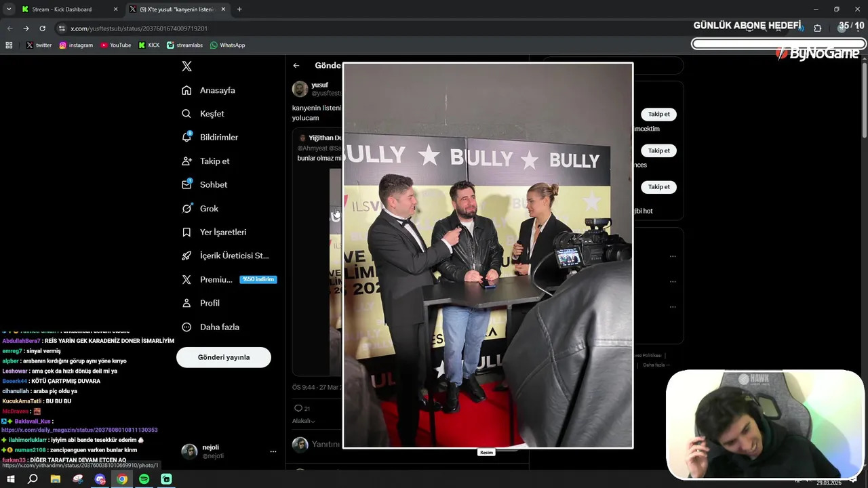Open KICK bookmark
Image resolution: width=868 pixels, height=488 pixels.
click(149, 45)
